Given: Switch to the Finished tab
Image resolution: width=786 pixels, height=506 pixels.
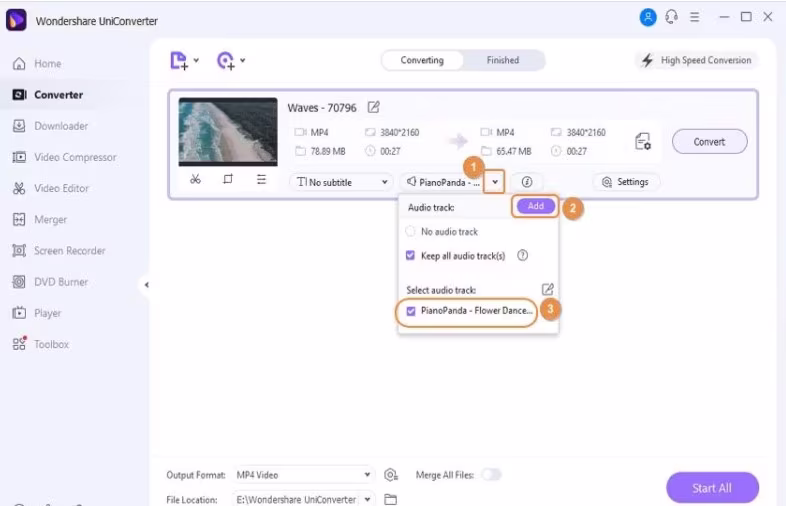Looking at the screenshot, I should 503,60.
